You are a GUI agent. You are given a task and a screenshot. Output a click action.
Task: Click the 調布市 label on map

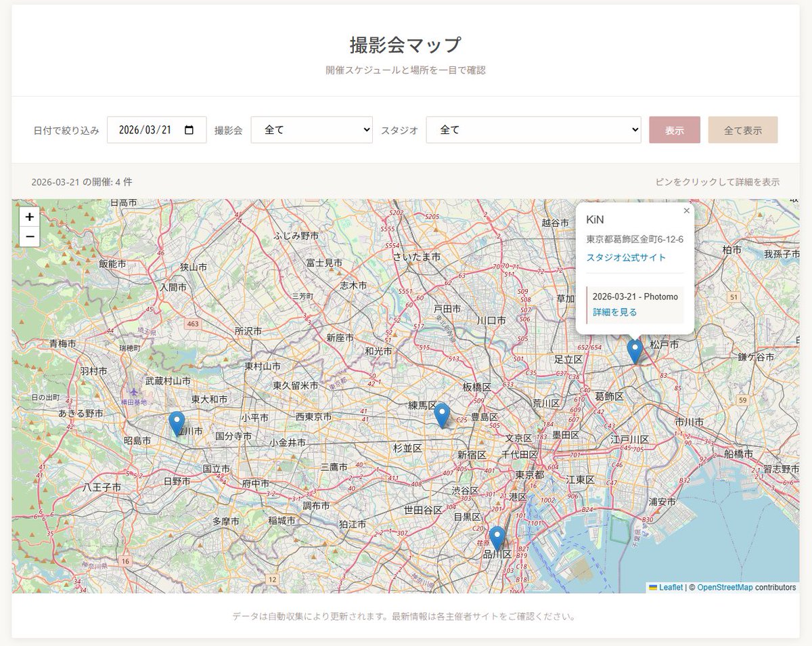(316, 506)
